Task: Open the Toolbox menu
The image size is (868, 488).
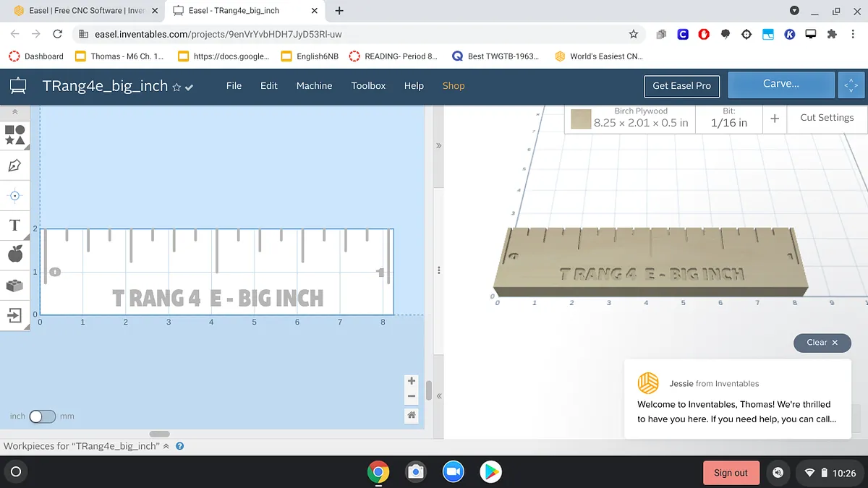Action: (368, 85)
